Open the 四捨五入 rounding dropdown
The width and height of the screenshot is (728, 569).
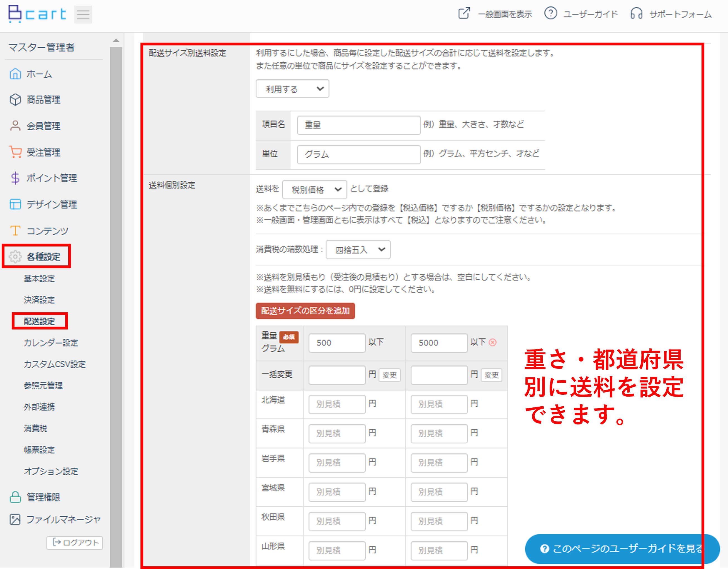click(x=358, y=249)
